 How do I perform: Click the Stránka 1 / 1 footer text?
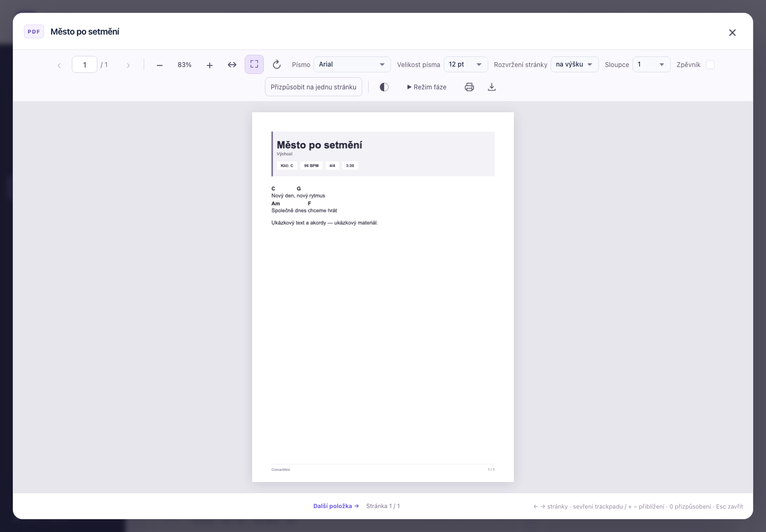383,506
